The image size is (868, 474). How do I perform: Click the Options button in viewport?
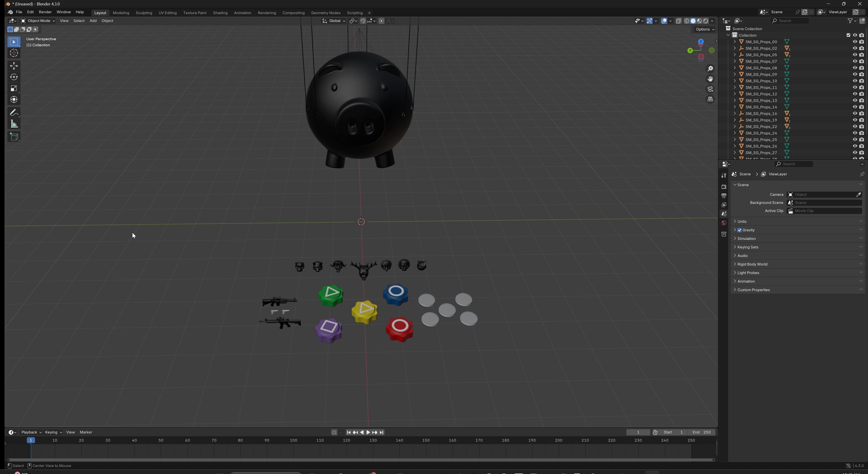(x=705, y=29)
